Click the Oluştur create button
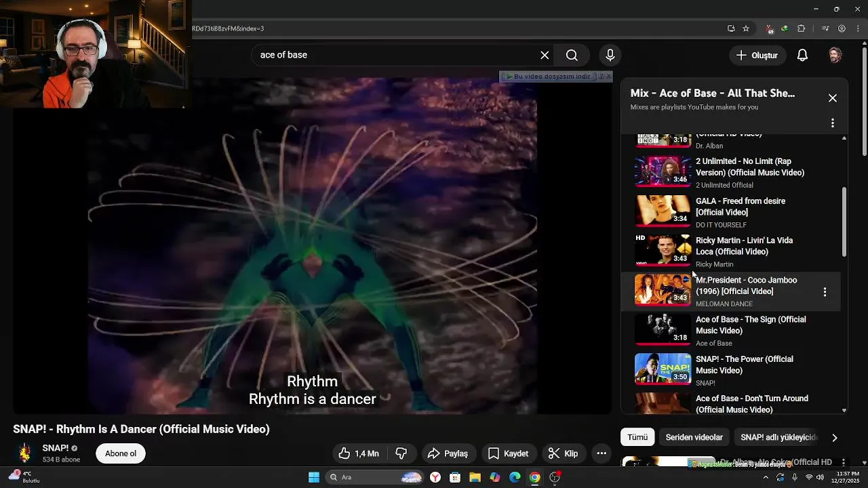Screen dimensions: 868x488 pyautogui.click(x=757, y=55)
